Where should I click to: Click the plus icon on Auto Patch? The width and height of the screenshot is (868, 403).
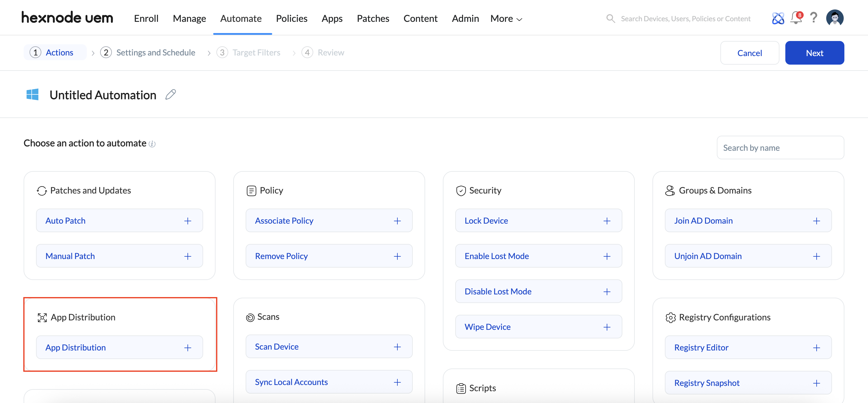(188, 221)
